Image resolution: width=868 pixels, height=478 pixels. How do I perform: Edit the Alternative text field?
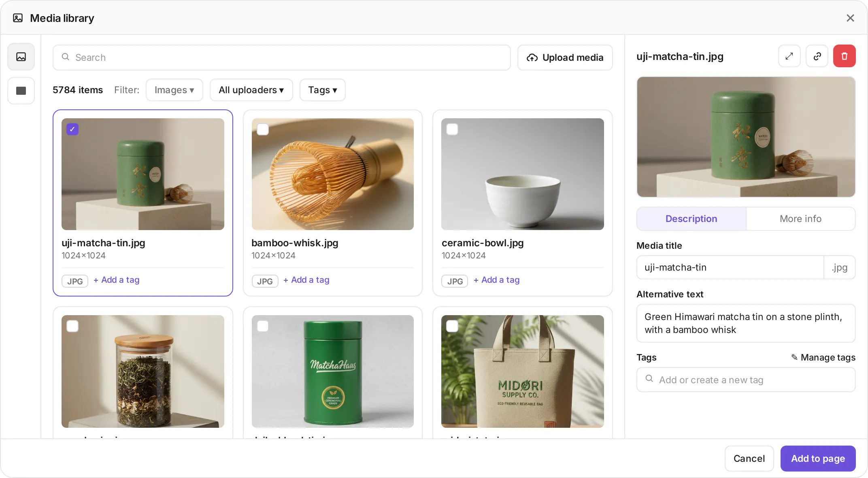(746, 323)
